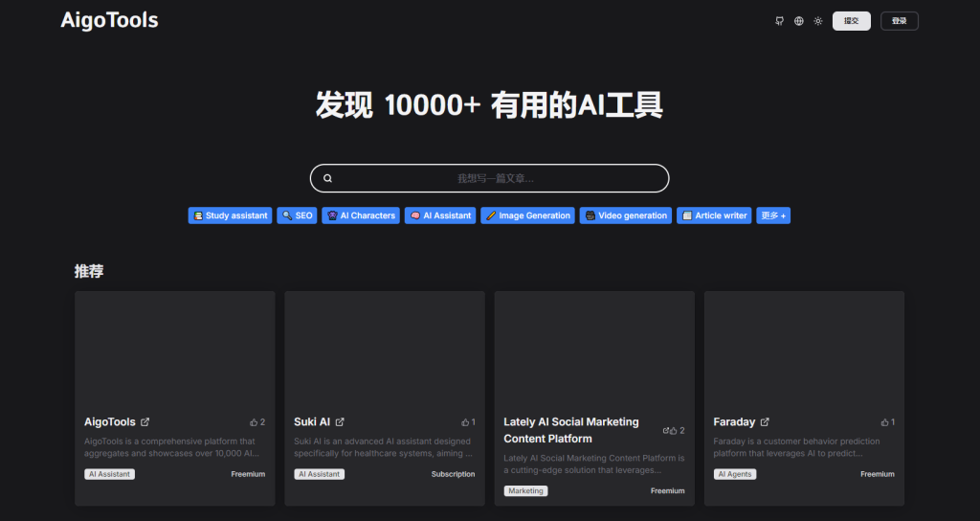The width and height of the screenshot is (980, 521).
Task: Click AI Assistant tag on AigoTools card
Action: pos(109,474)
